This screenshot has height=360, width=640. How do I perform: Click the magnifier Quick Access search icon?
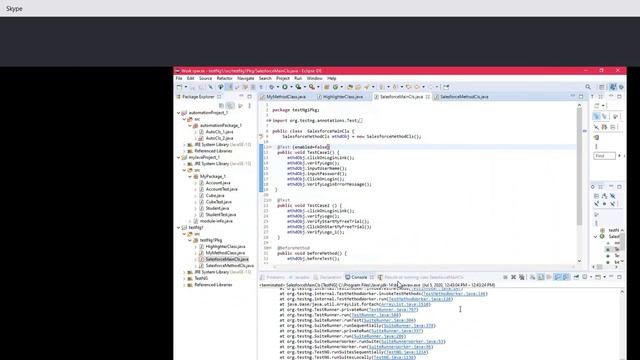[588, 87]
